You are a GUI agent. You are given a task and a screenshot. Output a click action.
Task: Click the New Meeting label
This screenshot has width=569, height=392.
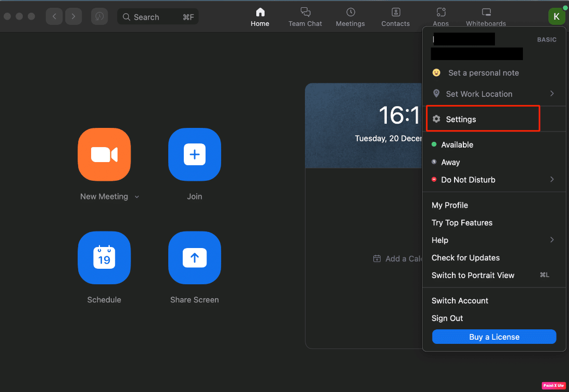pos(104,197)
